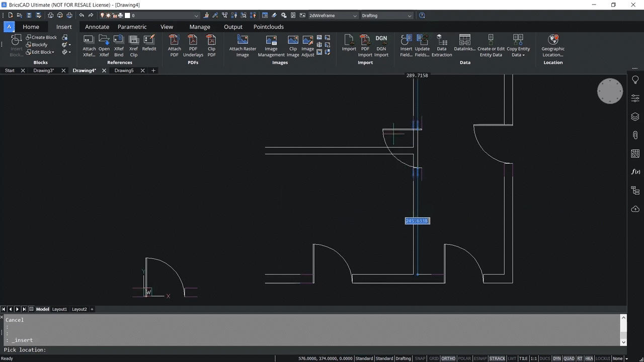The width and height of the screenshot is (644, 362).
Task: Open Geographic Location settings
Action: [553, 46]
